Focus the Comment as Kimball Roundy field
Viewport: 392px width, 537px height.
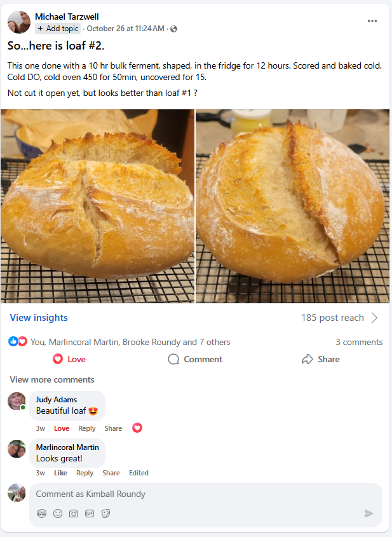pyautogui.click(x=206, y=494)
